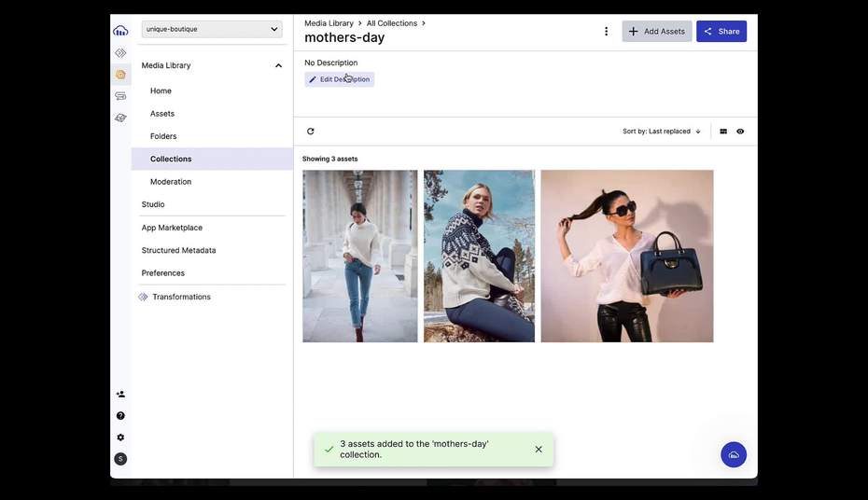
Task: Select the patterned sweater woman thumbnail
Action: point(480,257)
